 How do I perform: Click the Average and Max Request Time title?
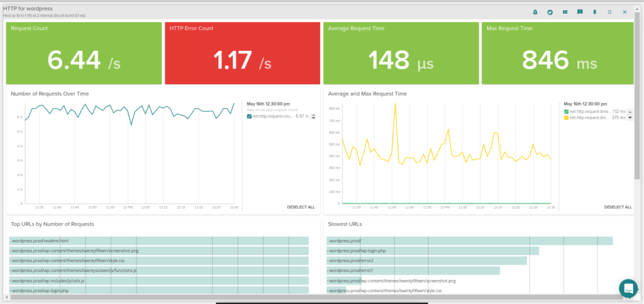point(367,94)
